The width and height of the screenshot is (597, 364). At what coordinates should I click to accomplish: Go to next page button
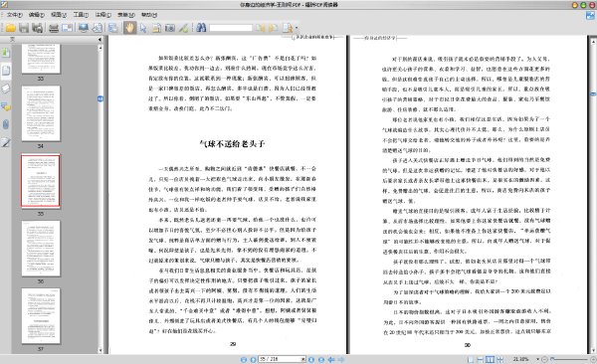[311, 359]
